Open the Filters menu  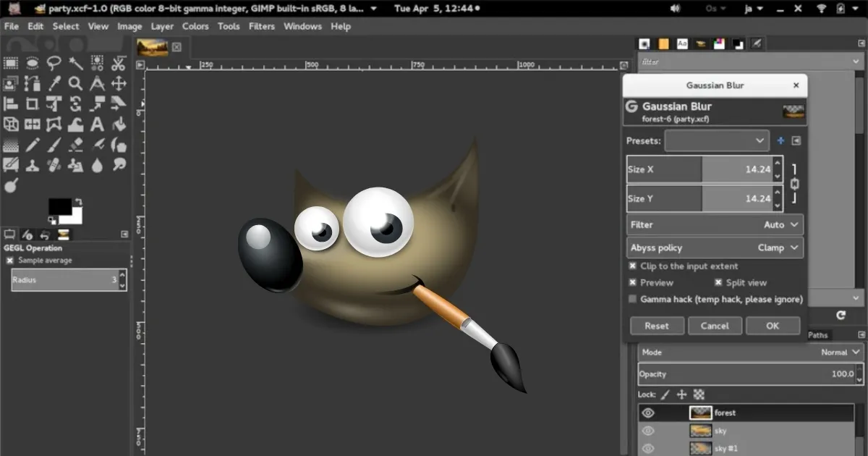[262, 26]
